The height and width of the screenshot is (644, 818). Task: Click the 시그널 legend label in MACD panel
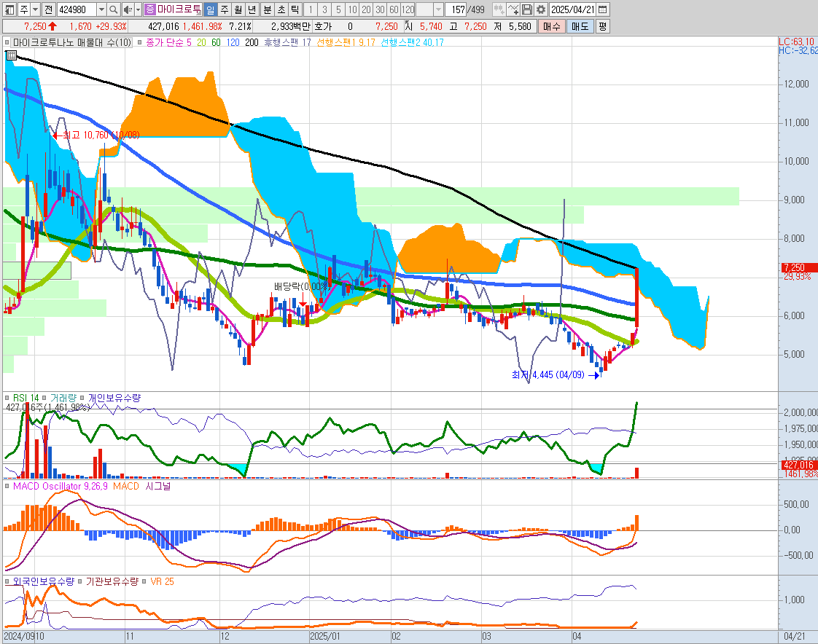(158, 486)
